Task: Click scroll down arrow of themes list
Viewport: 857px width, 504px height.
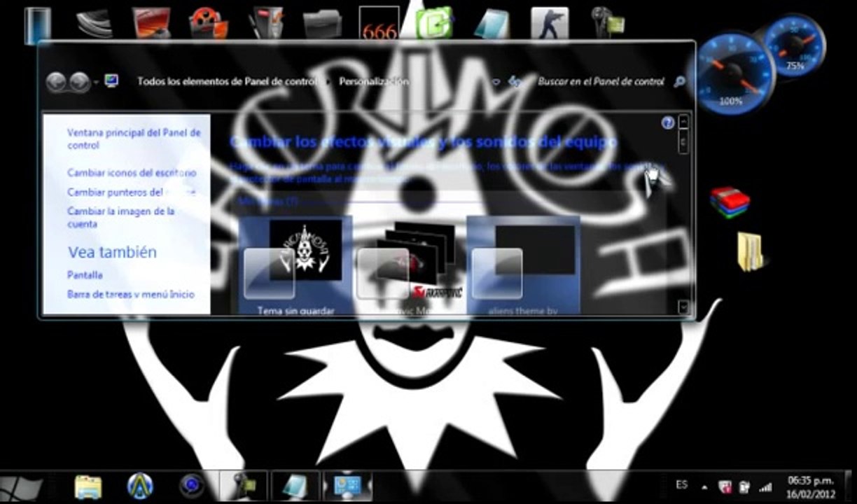Action: [684, 307]
